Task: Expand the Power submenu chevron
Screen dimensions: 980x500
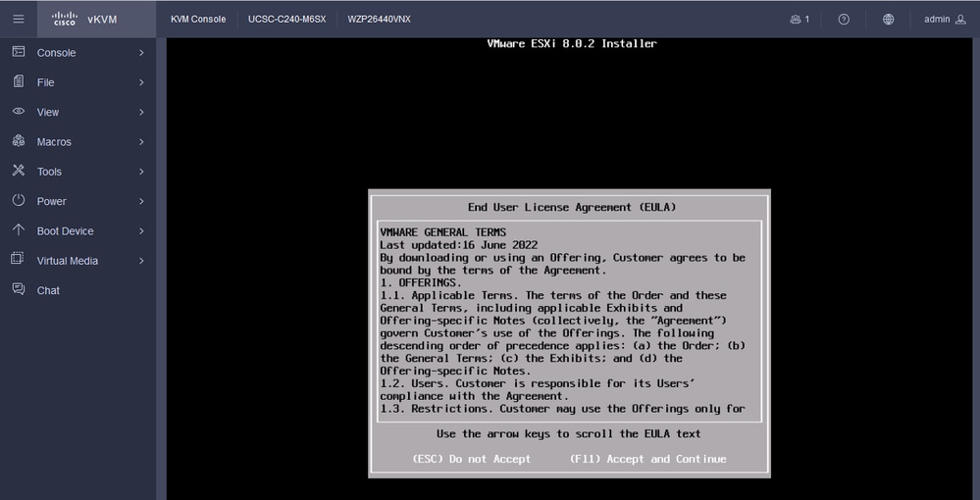Action: [141, 201]
